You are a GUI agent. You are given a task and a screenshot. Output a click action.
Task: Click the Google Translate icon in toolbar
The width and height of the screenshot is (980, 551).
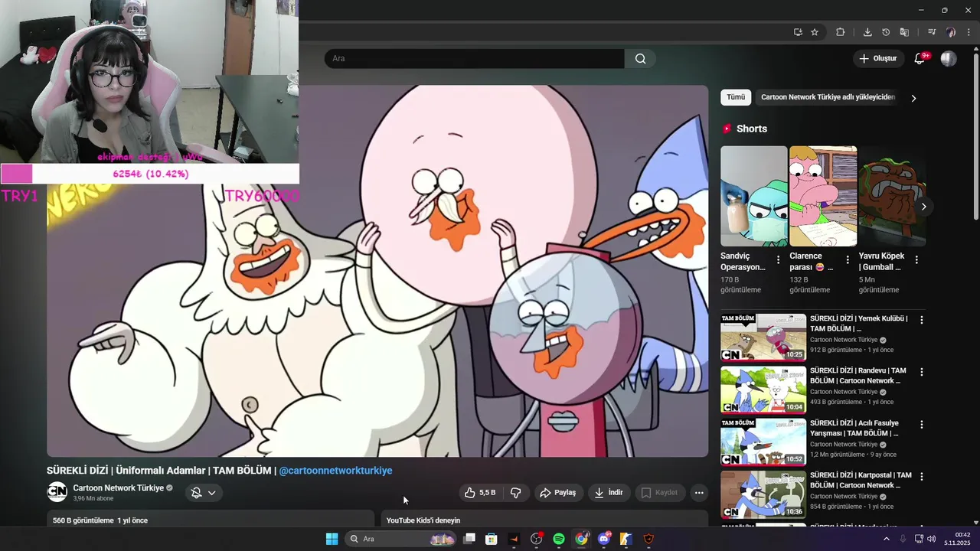[904, 32]
